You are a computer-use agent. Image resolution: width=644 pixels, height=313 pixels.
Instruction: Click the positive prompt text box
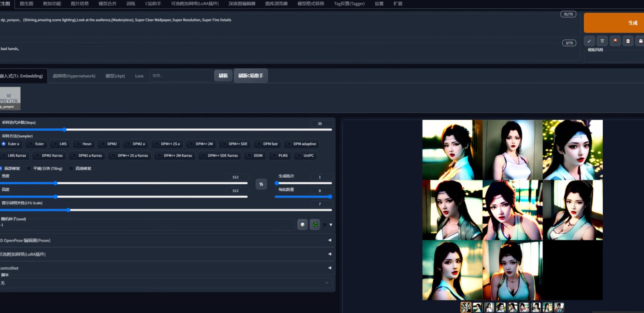[x=289, y=26]
